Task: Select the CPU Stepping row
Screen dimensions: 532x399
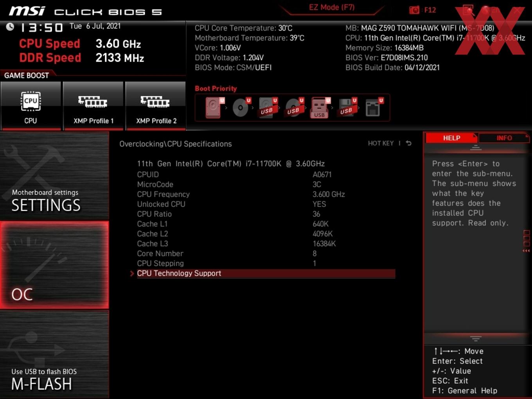Action: 266,263
